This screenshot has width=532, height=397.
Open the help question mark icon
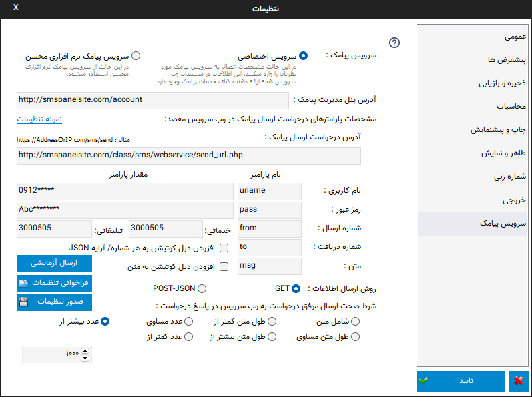tap(394, 43)
